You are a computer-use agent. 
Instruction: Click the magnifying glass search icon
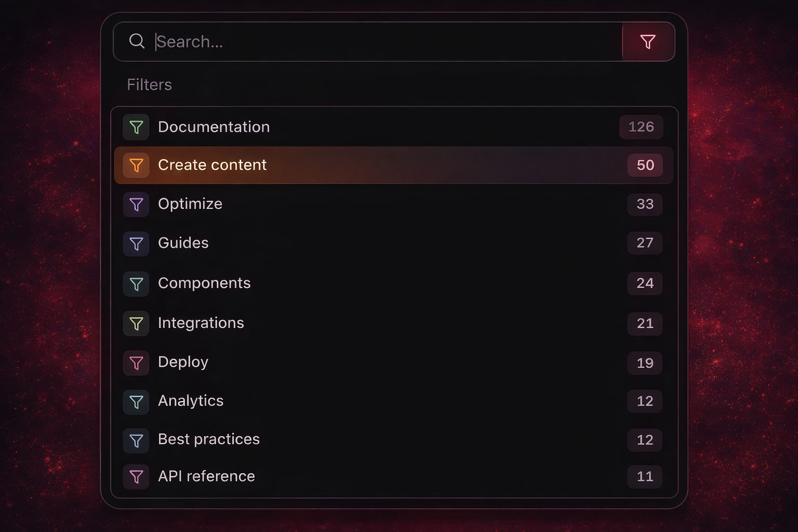pos(137,41)
